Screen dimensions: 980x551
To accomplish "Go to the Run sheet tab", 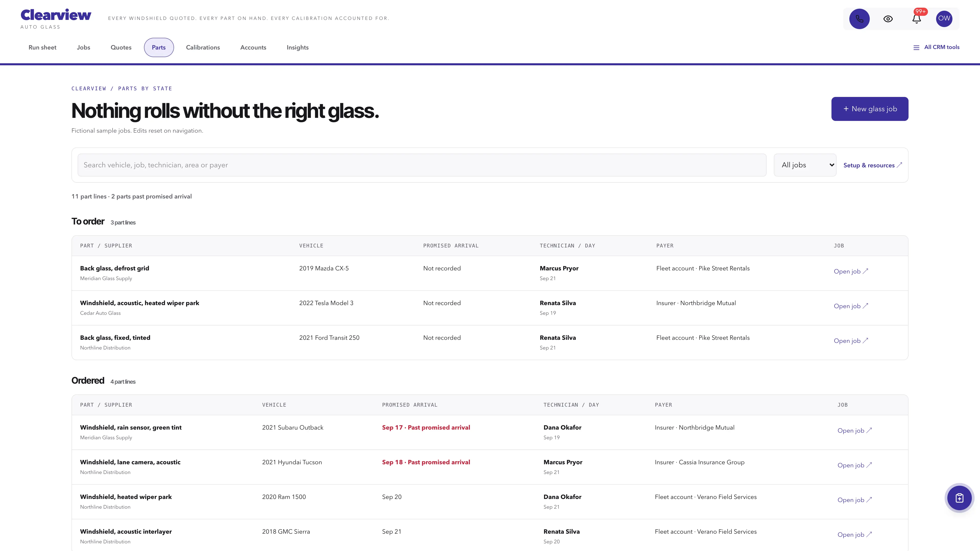I will pos(42,47).
